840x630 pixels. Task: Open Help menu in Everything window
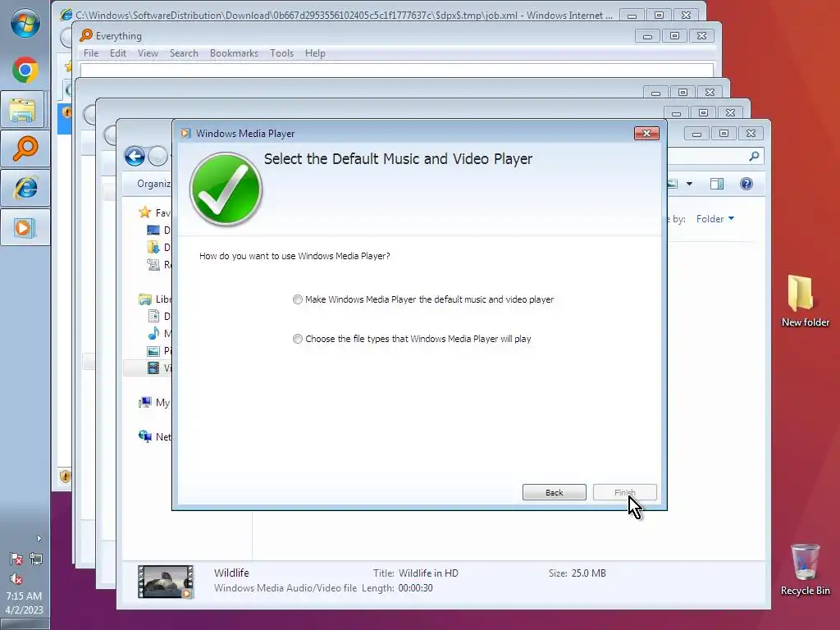(315, 53)
